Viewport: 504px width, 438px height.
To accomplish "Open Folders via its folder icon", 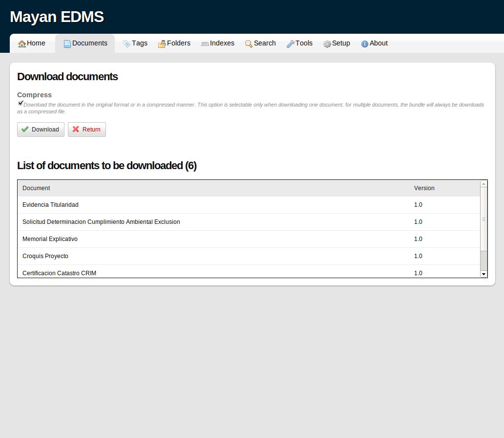I will (161, 44).
